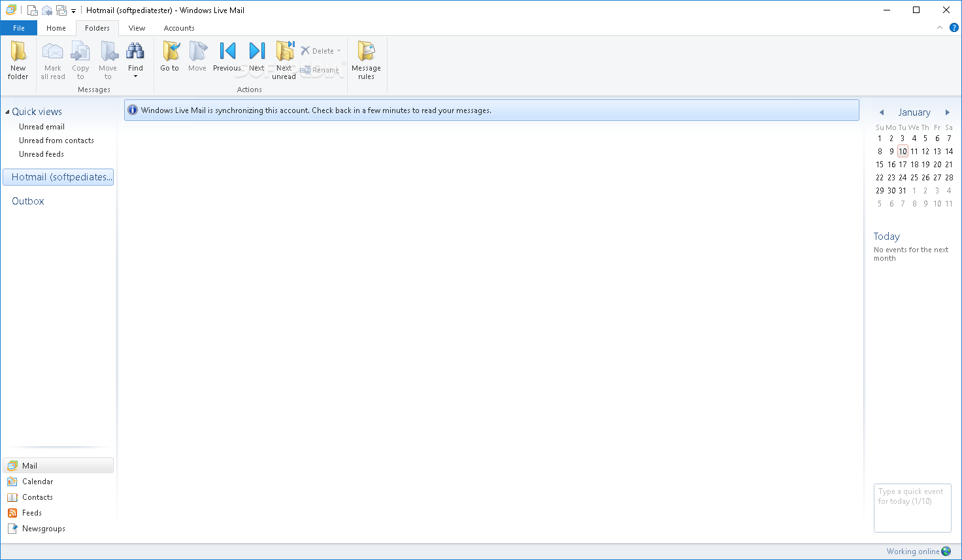Type a quick event input box
Image resolution: width=962 pixels, height=560 pixels.
coord(912,508)
